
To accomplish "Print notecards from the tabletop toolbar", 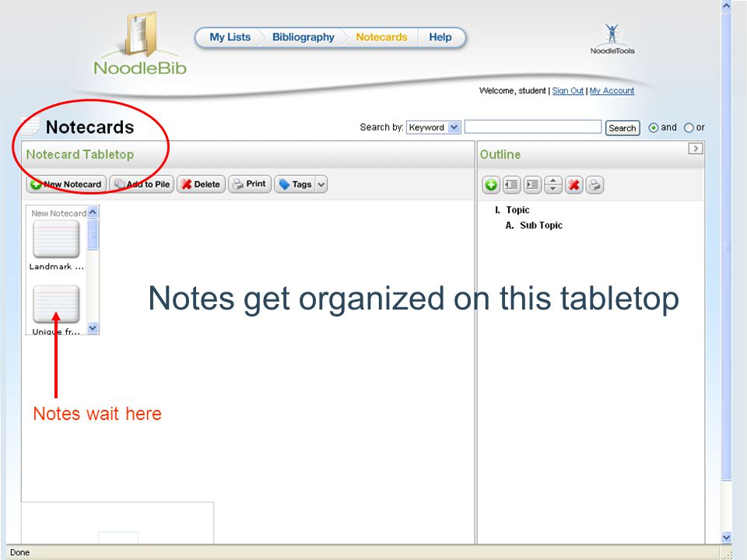I will 250,184.
